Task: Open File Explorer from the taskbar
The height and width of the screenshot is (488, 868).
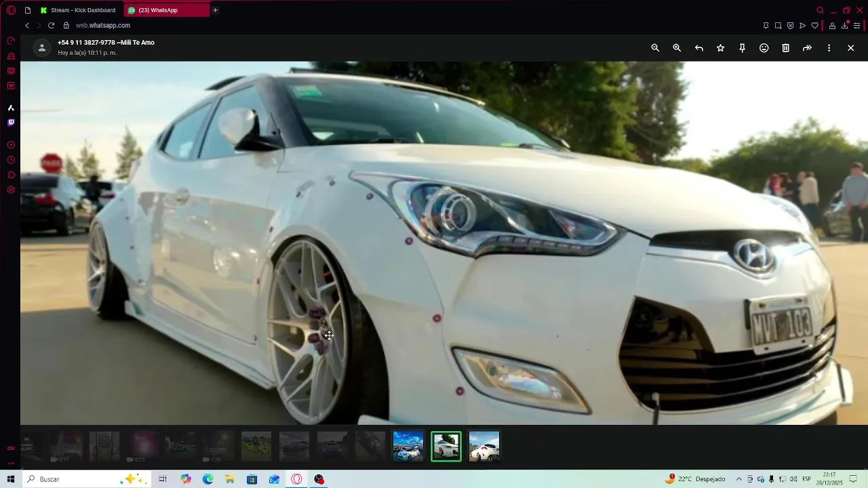Action: tap(230, 479)
